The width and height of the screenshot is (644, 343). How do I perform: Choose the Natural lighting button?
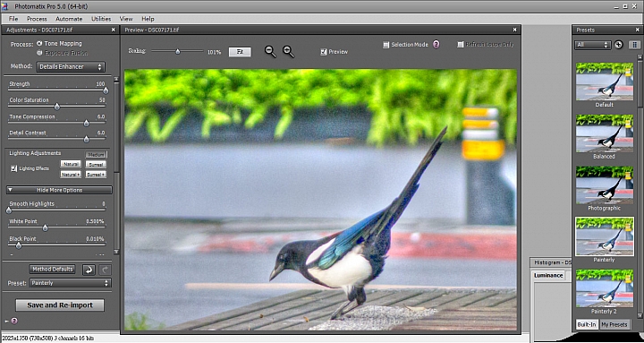click(71, 164)
